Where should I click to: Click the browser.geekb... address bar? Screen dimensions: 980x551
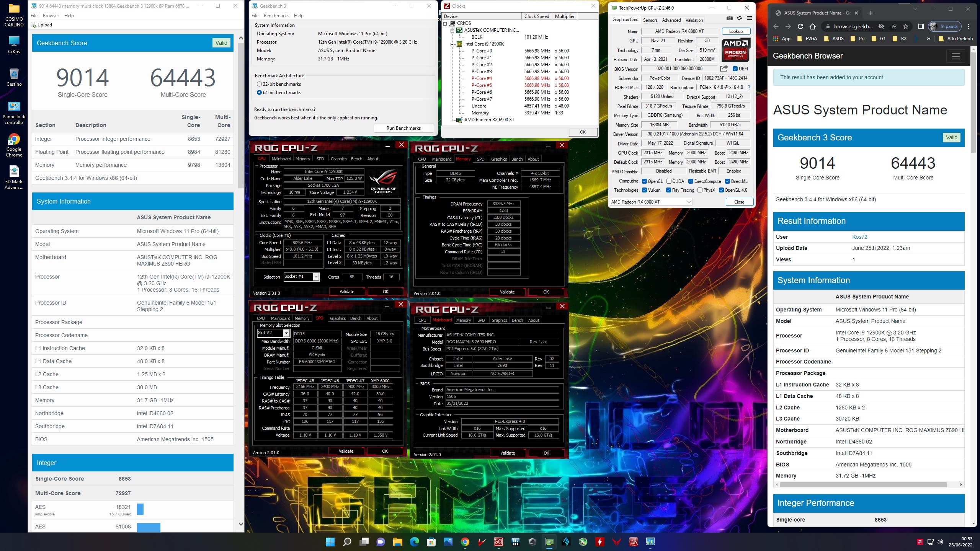coord(853,26)
